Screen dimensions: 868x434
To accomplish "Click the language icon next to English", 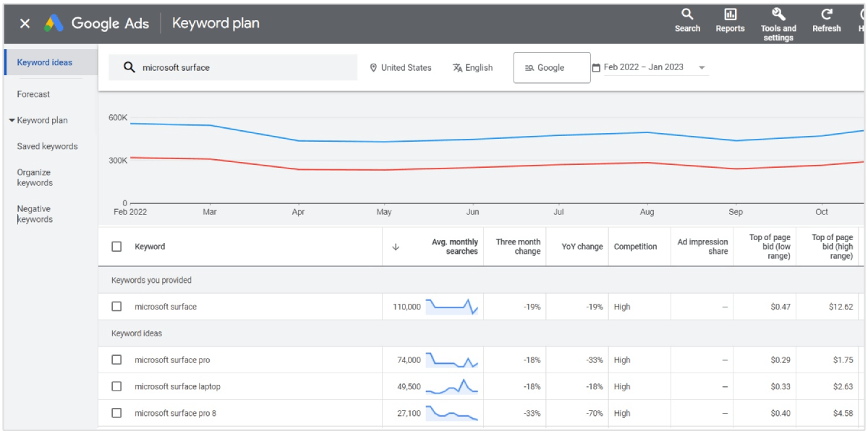I will [454, 67].
